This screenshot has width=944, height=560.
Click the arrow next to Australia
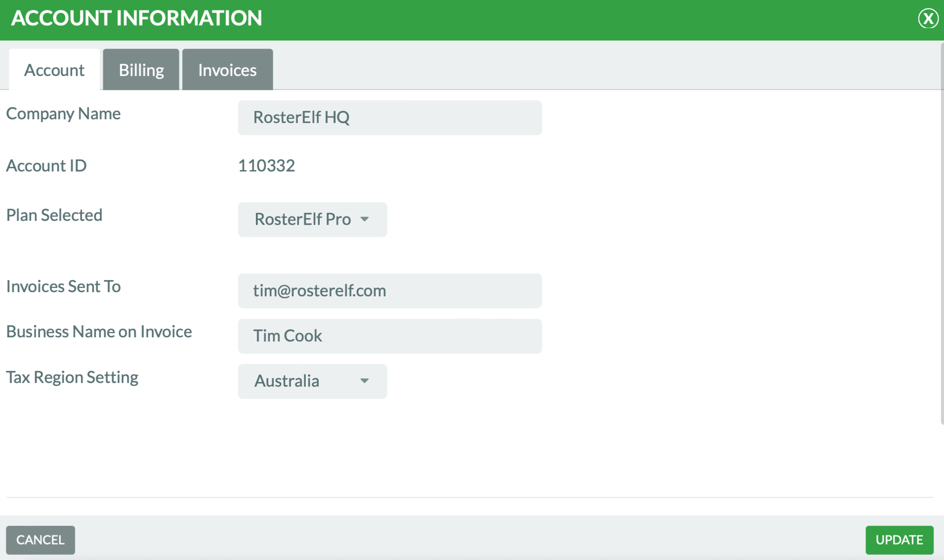pos(365,381)
